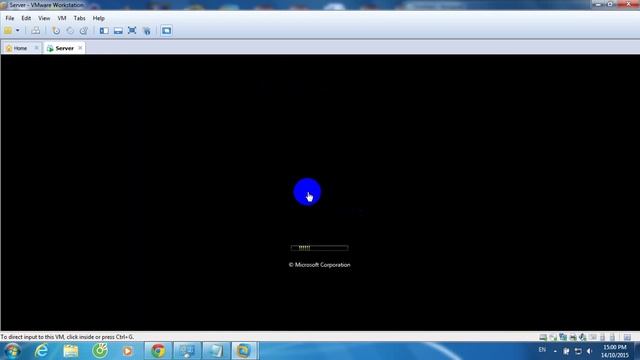
Task: Revert the VM to its previous snapshot
Action: click(70, 31)
